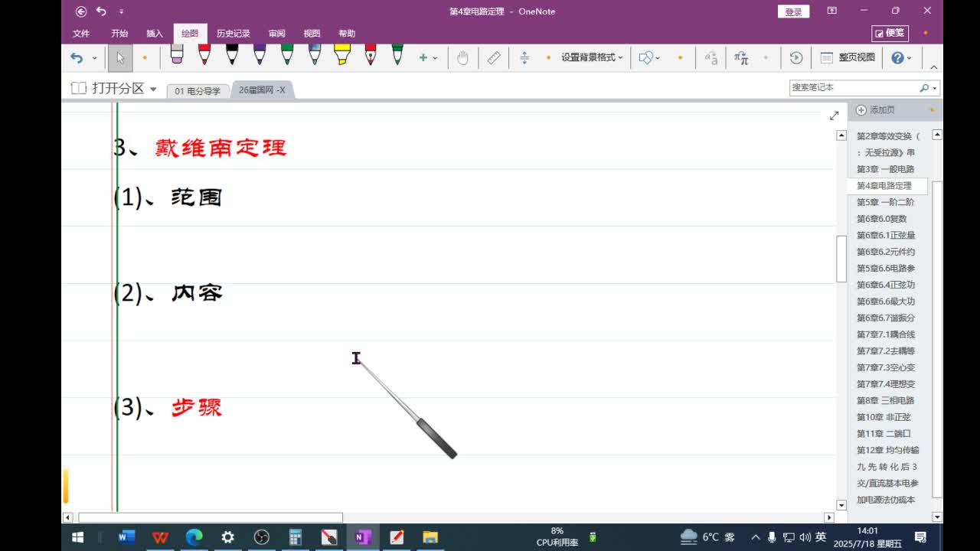
Task: Open the 第7章7.1耦合线 page
Action: (x=885, y=334)
